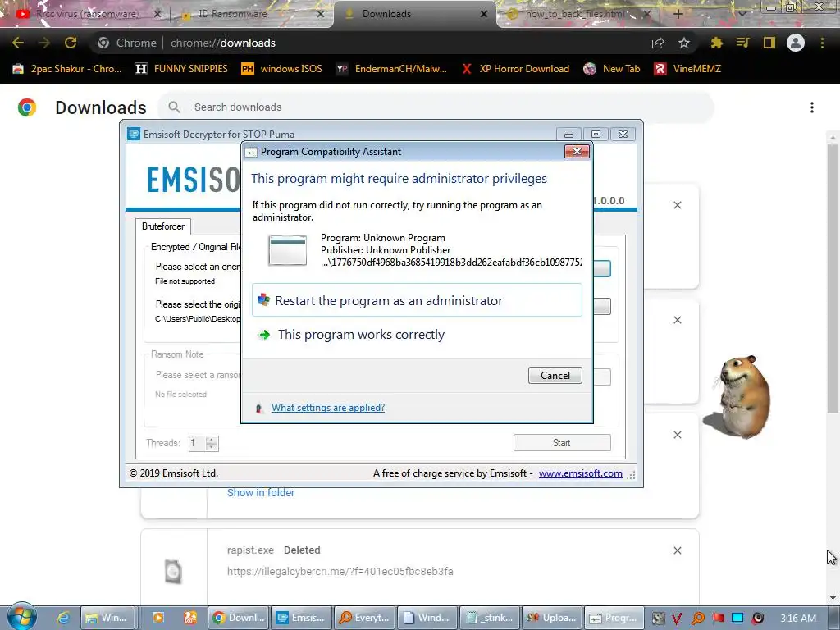Open the New Tab bookmark
Viewport: 840px width, 630px height.
(x=612, y=69)
